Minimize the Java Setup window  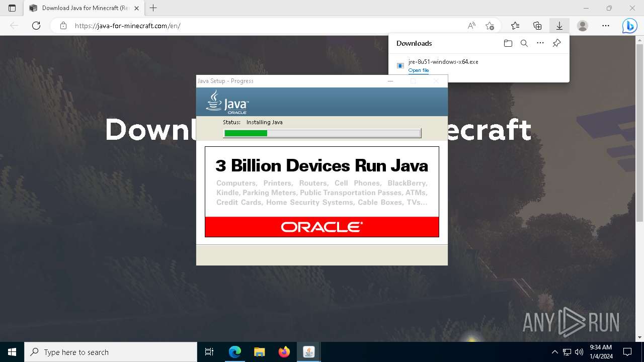tap(390, 81)
